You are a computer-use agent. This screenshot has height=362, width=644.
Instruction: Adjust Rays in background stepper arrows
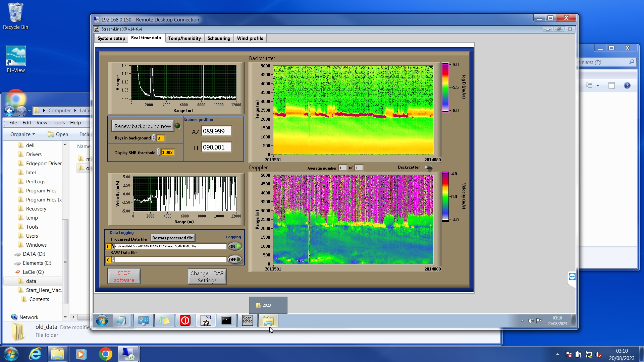[x=154, y=138]
